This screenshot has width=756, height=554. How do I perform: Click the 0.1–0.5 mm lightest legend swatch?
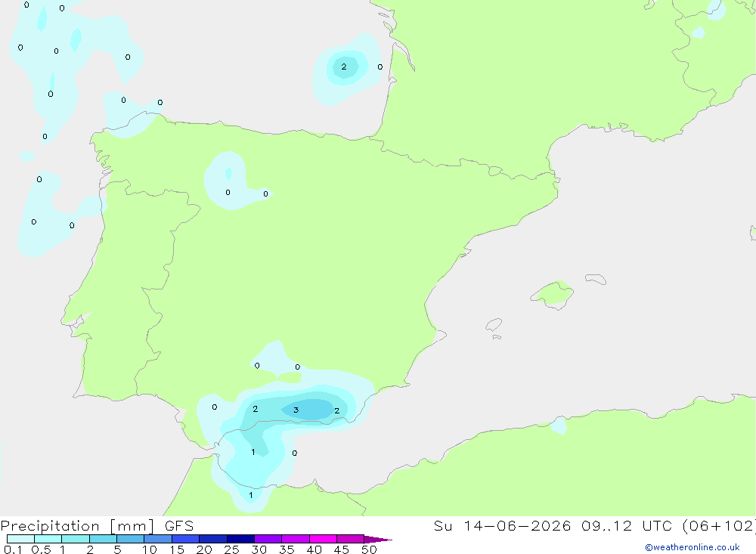coord(20,539)
